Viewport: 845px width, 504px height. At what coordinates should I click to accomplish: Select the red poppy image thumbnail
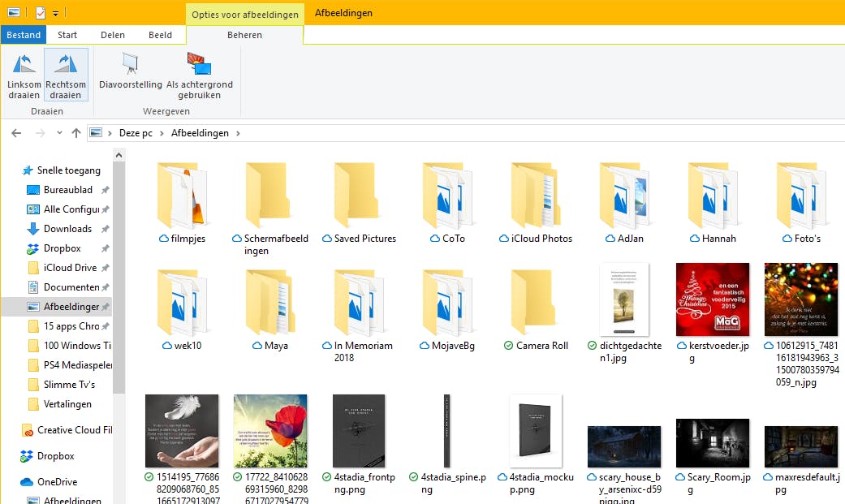pyautogui.click(x=270, y=431)
